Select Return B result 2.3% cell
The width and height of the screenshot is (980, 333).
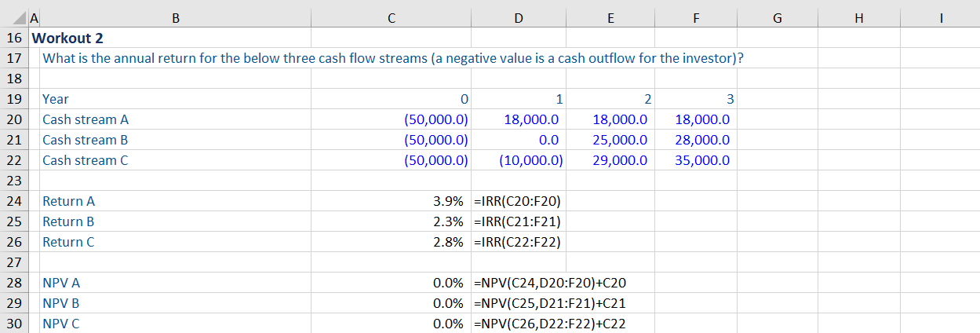[x=447, y=221]
